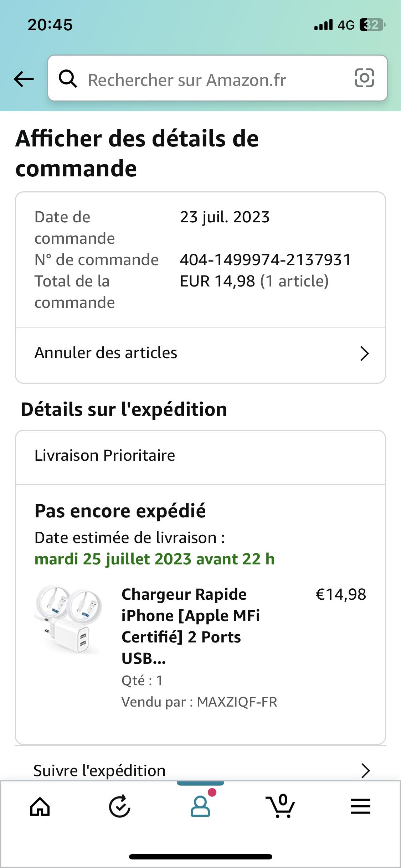
Task: Tap the order number 404-1499974-2137931
Action: click(266, 260)
